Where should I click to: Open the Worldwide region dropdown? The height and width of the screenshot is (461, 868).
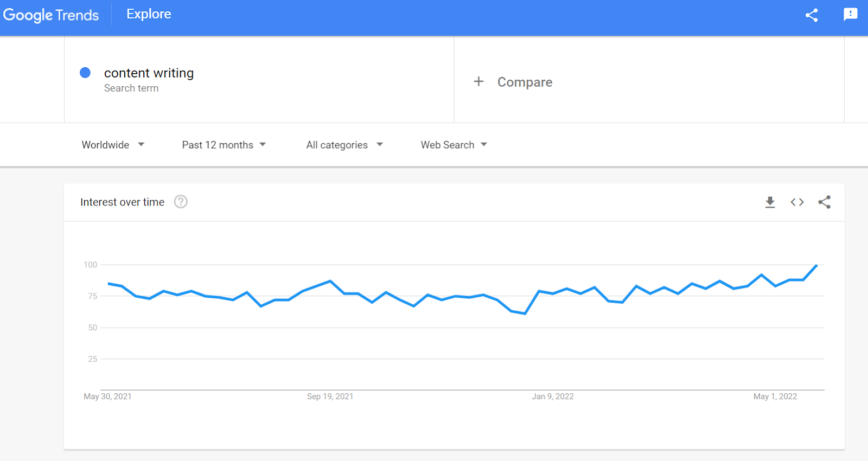pyautogui.click(x=113, y=144)
